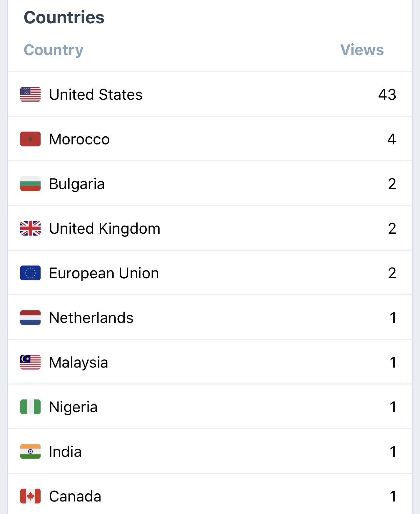Screen dimensions: 420x514
Task: Click the Morocco flag icon
Action: coord(30,139)
